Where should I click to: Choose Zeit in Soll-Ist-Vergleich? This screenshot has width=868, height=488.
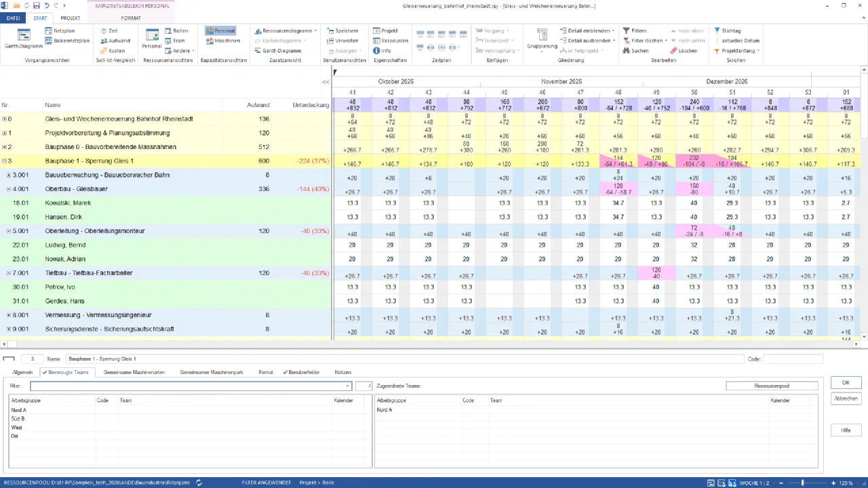click(108, 31)
